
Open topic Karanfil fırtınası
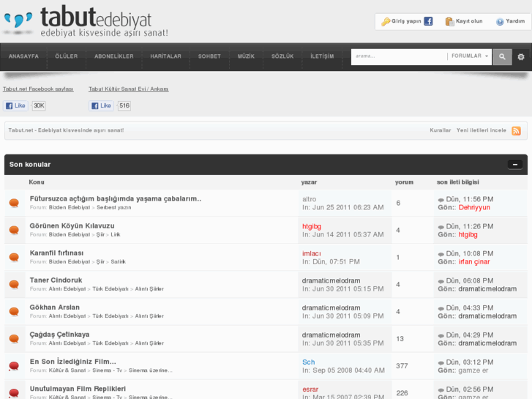click(56, 253)
